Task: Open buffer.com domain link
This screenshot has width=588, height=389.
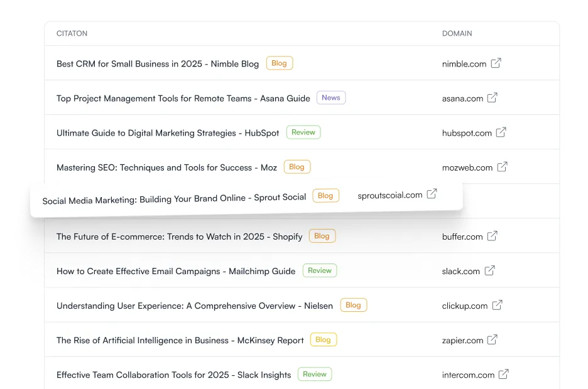Action: 462,237
